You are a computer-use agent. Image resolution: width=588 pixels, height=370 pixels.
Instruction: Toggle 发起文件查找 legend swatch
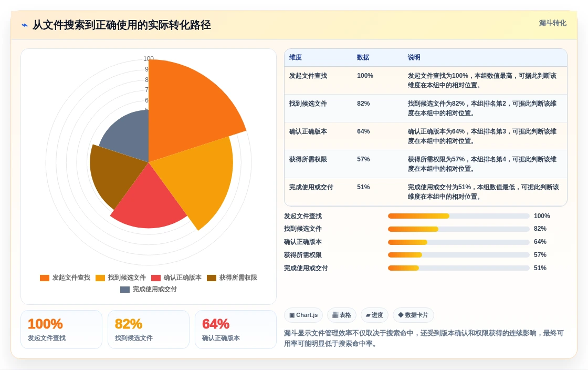coord(45,278)
